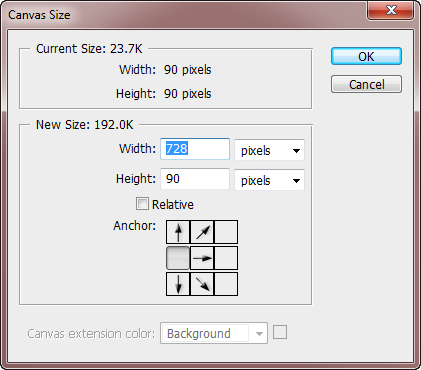Click the new Width field showing 728
This screenshot has height=370, width=421.
click(x=195, y=149)
